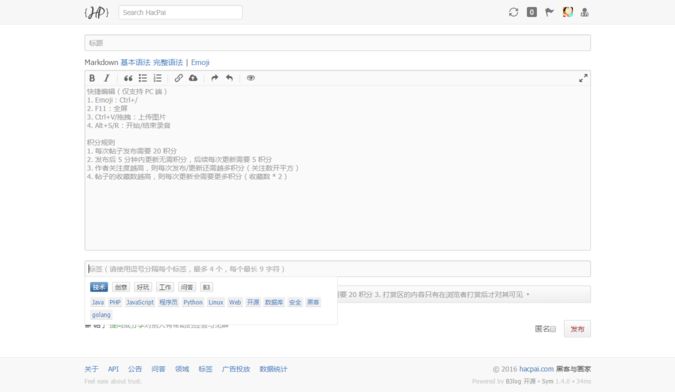Toggle italic formatting in editor toolbar
675x392 pixels.
pos(106,78)
